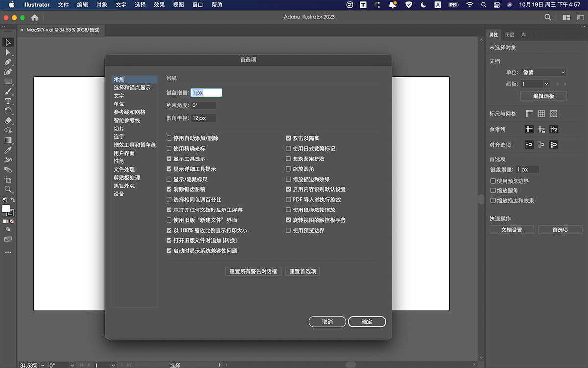The height and width of the screenshot is (368, 588).
Task: Click the 确定 button
Action: click(x=367, y=322)
